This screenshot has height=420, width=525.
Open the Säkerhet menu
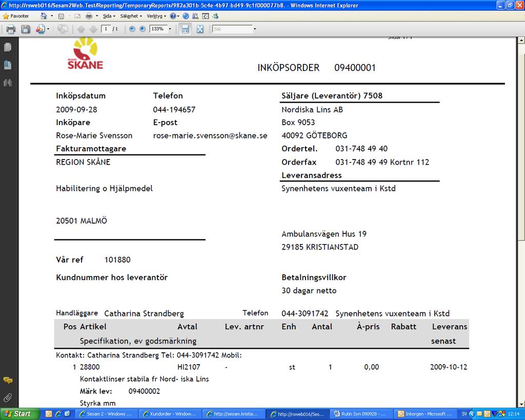pyautogui.click(x=131, y=16)
